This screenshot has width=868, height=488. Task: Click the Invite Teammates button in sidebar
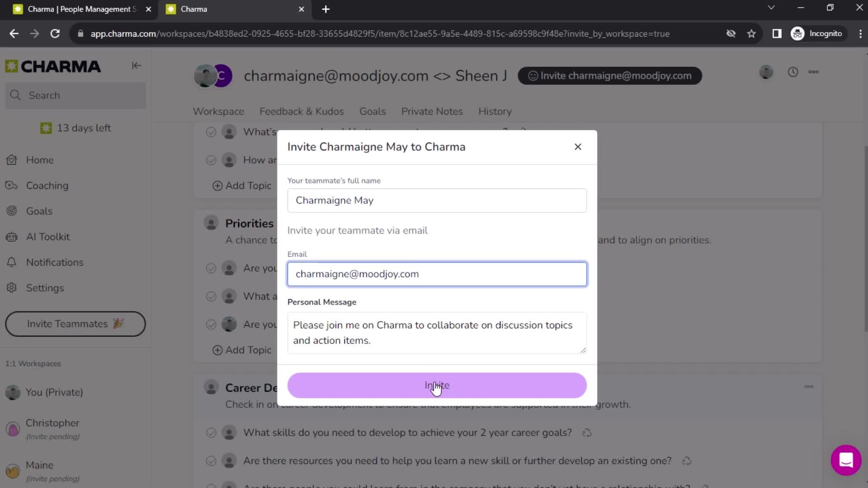click(x=75, y=324)
